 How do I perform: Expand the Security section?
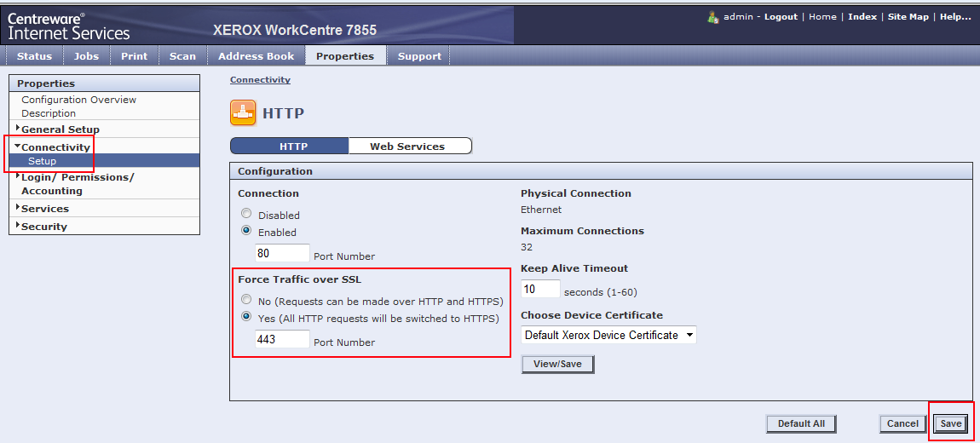(x=43, y=227)
